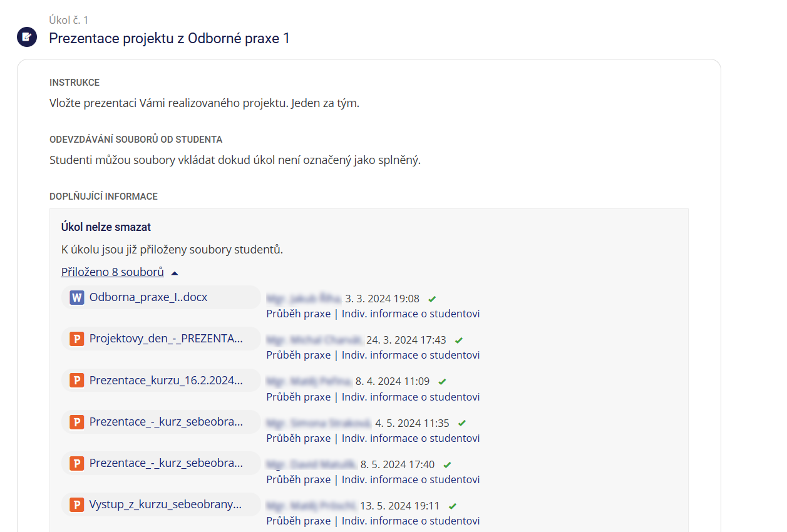The image size is (787, 532).
Task: Open Prezentace_-_kurz_sebeobra file dated 4. 5. 2024
Action: 165,422
